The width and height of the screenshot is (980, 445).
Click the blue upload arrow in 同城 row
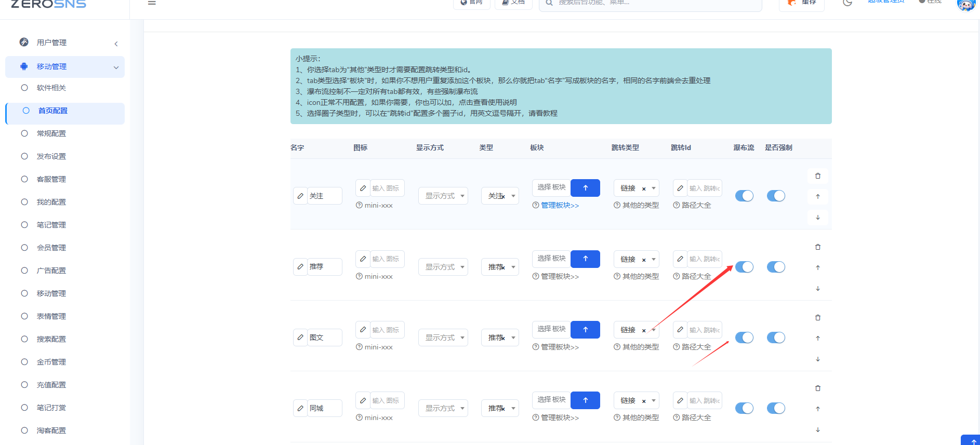point(585,400)
